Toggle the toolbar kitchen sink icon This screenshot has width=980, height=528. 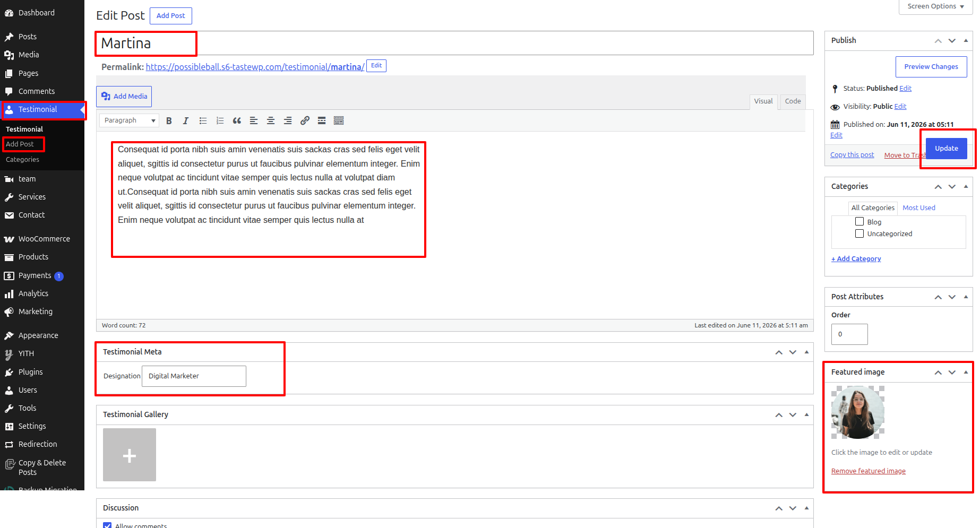[x=339, y=120]
